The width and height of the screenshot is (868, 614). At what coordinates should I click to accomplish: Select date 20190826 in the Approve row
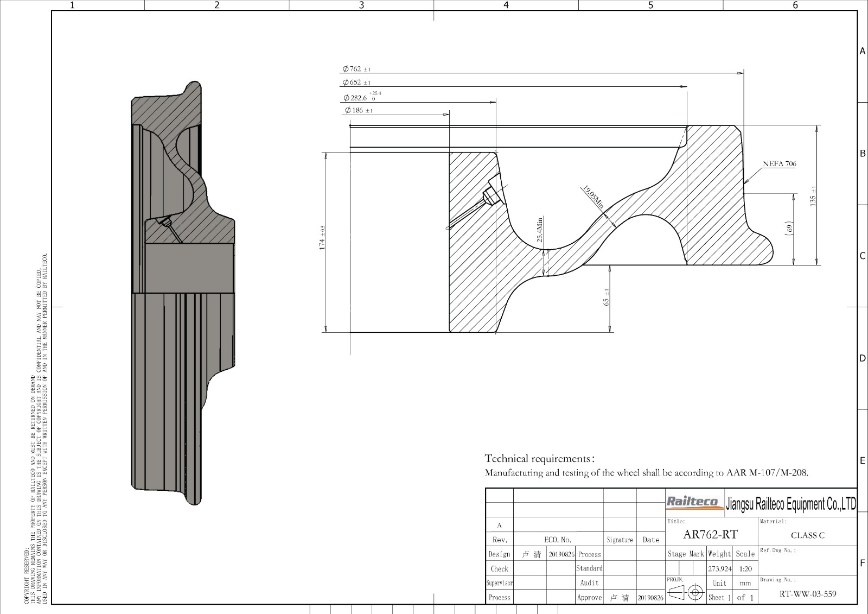pos(650,598)
